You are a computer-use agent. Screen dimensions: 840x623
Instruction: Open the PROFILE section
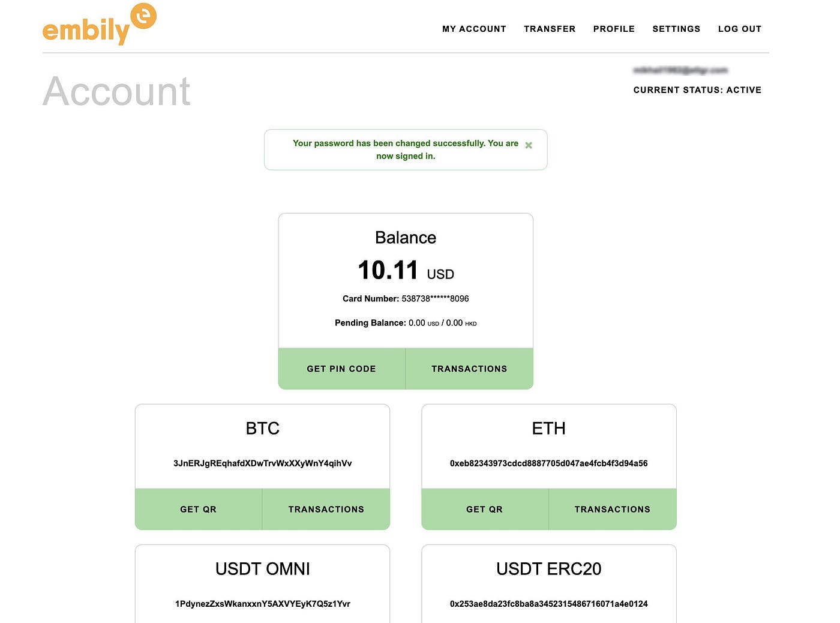614,29
